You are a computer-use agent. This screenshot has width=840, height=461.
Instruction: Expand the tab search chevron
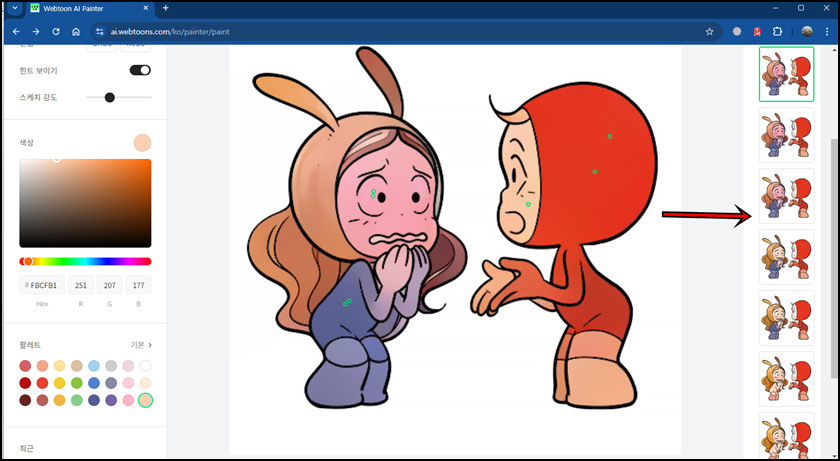[14, 9]
